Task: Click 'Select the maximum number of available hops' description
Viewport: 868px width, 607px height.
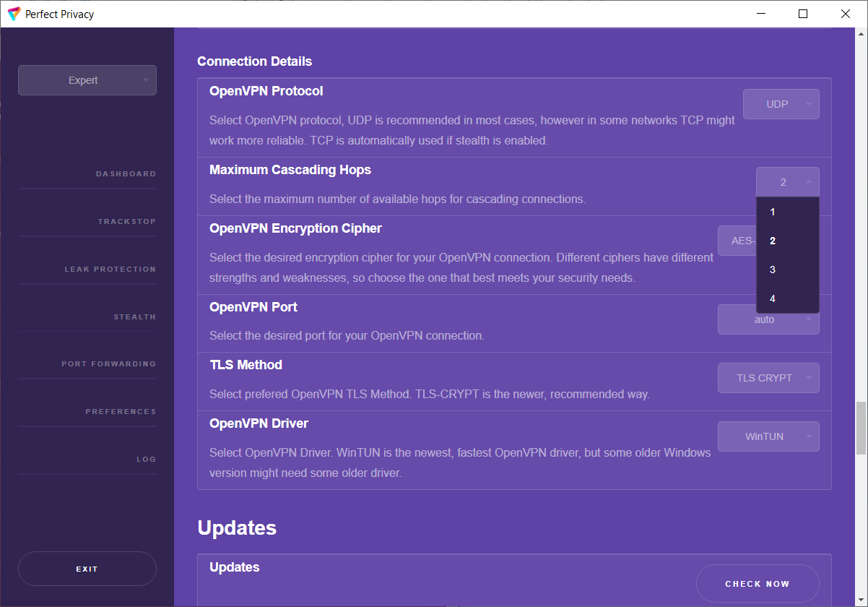Action: [x=398, y=199]
